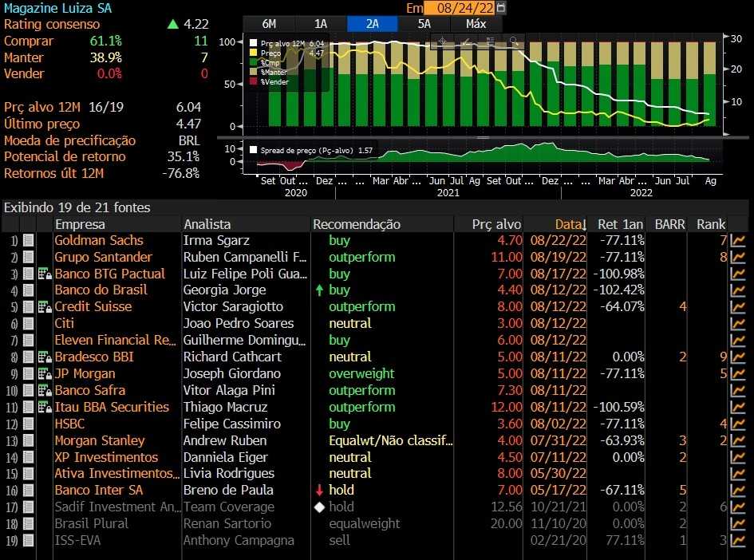Sort by the Recomendação column header

click(x=357, y=224)
